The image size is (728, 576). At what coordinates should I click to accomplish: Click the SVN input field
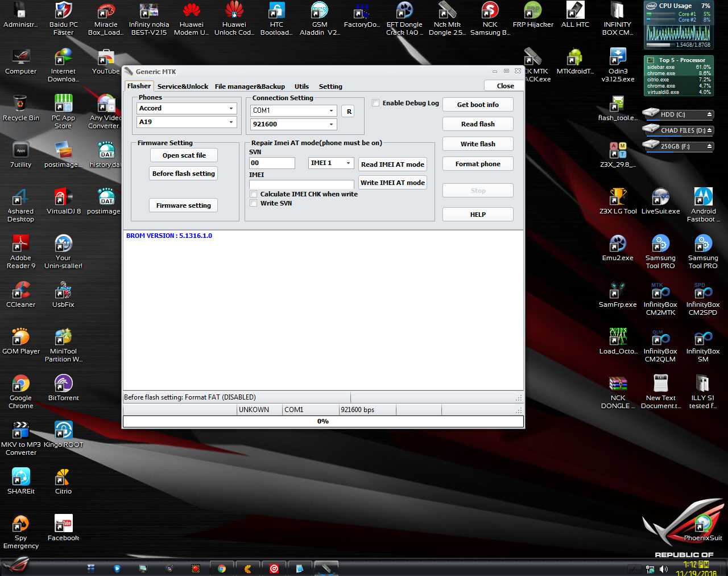[x=272, y=163]
